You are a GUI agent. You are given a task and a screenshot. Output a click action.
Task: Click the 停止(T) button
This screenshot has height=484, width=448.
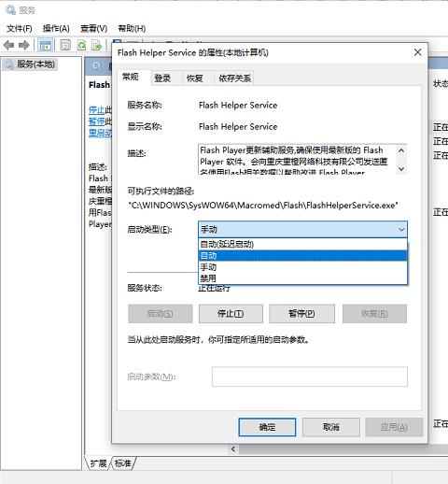pyautogui.click(x=231, y=314)
